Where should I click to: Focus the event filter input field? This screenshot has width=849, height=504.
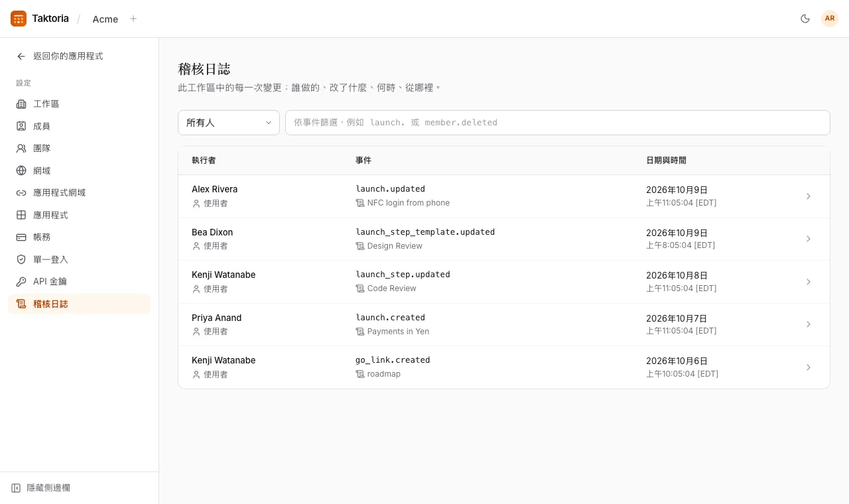(558, 123)
